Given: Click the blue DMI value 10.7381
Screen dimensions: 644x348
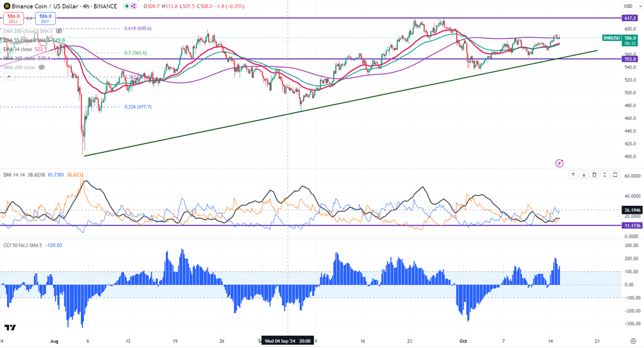Looking at the screenshot, I should point(56,175).
